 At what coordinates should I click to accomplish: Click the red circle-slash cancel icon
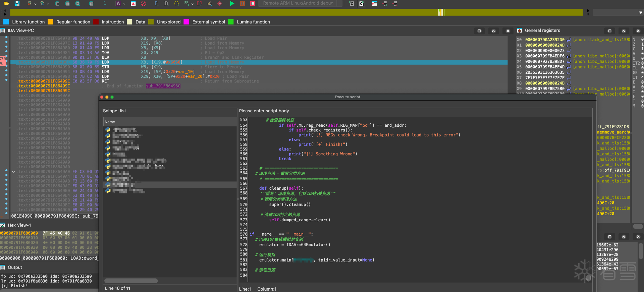pyautogui.click(x=143, y=3)
